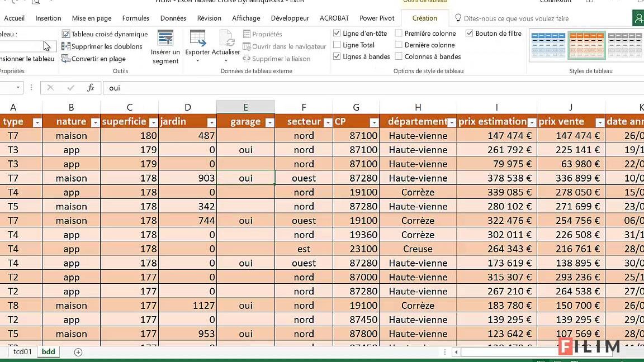This screenshot has height=362, width=644.
Task: Open the garage column filter dropdown
Action: (270, 122)
